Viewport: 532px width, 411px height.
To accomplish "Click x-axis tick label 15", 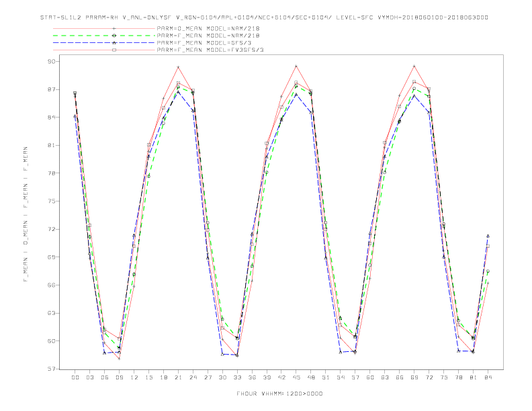I will (x=148, y=377).
